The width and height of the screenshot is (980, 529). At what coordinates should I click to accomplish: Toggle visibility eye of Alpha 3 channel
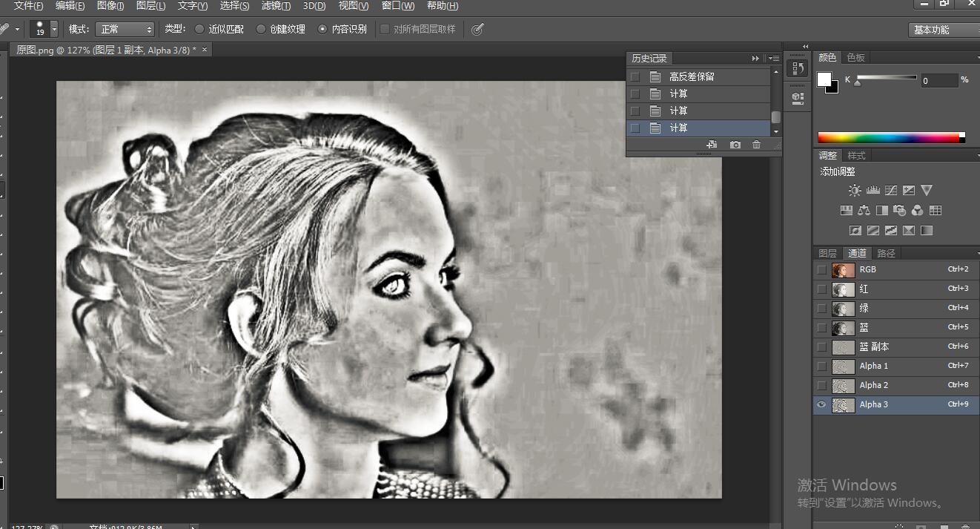pyautogui.click(x=821, y=404)
